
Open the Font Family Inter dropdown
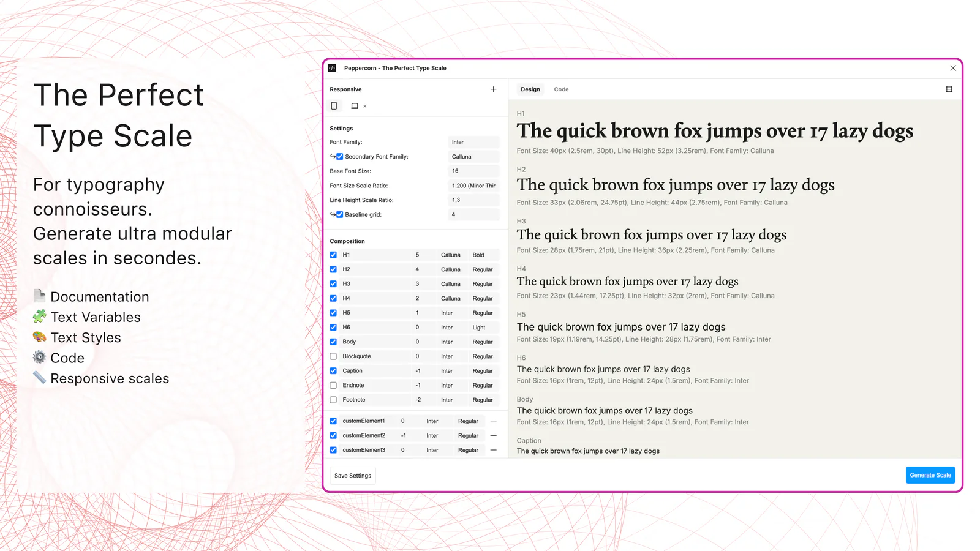pyautogui.click(x=474, y=142)
